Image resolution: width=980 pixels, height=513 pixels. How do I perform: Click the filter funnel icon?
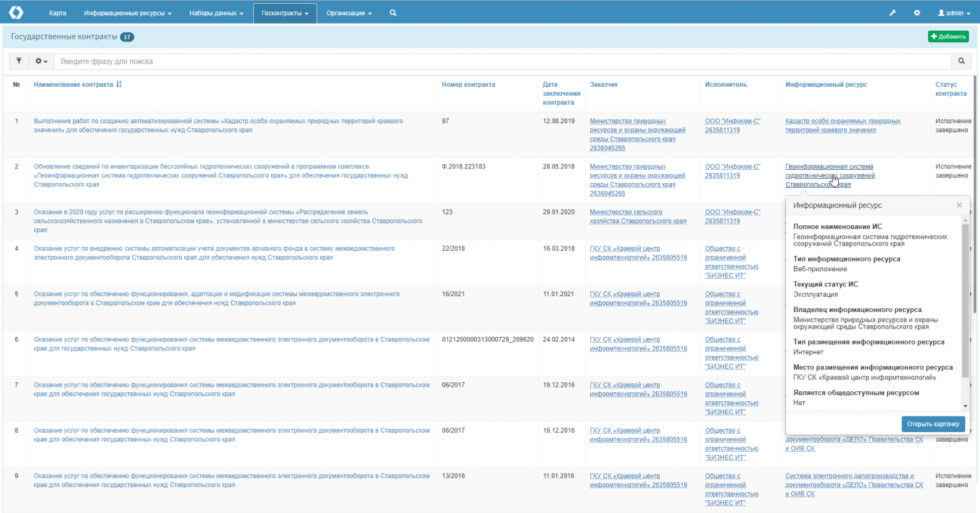(x=19, y=61)
